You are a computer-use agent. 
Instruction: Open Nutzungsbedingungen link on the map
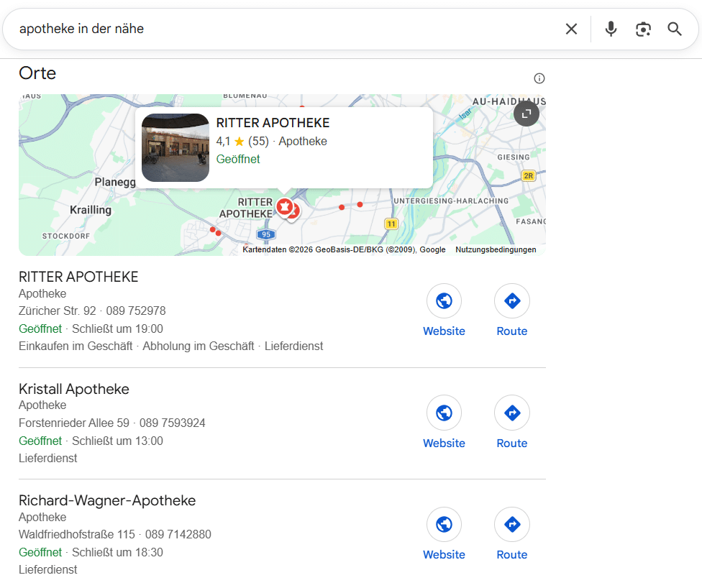(496, 249)
